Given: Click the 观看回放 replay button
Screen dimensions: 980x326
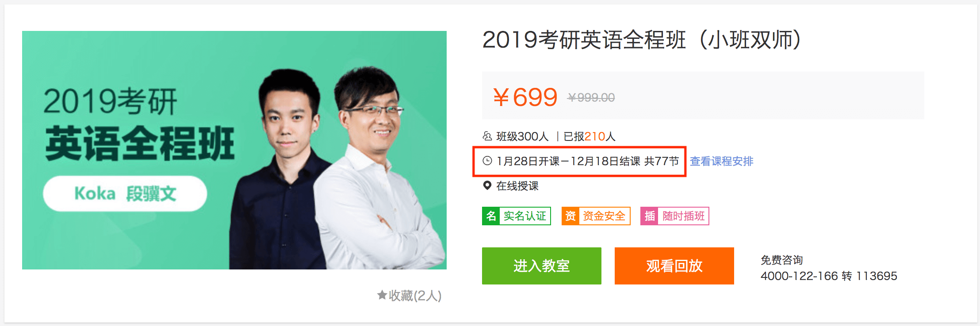Looking at the screenshot, I should point(674,266).
